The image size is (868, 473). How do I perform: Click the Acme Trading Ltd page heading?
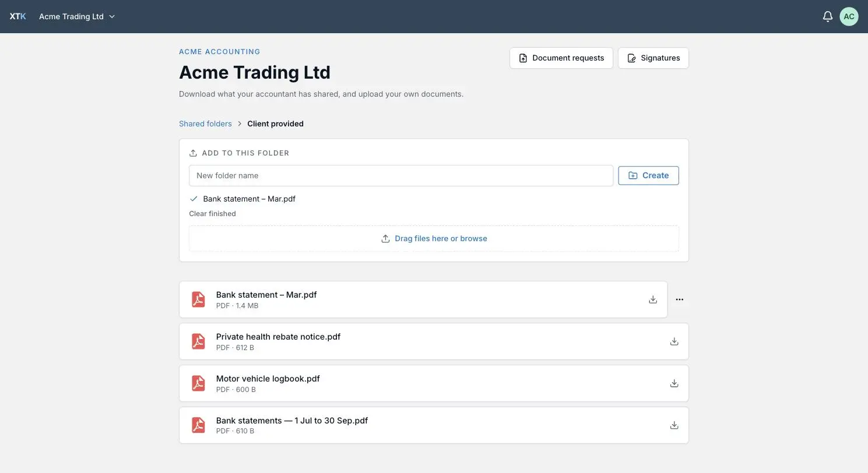tap(255, 72)
